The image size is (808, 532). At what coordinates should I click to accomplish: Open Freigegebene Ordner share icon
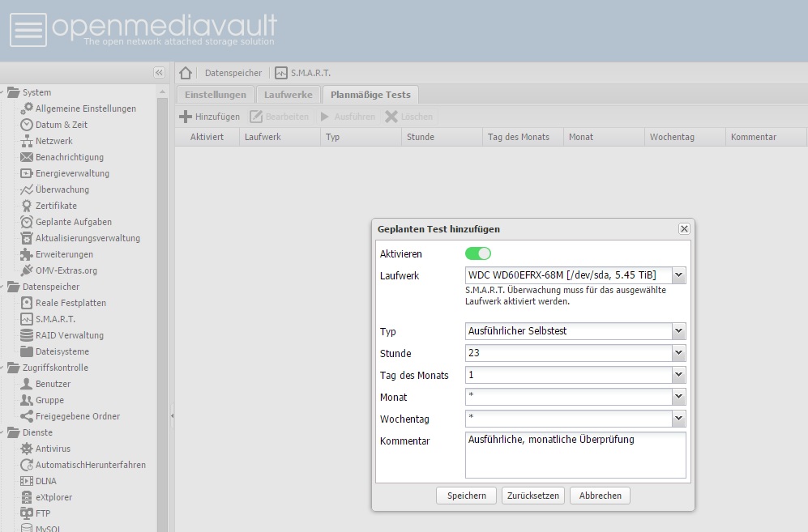point(27,416)
